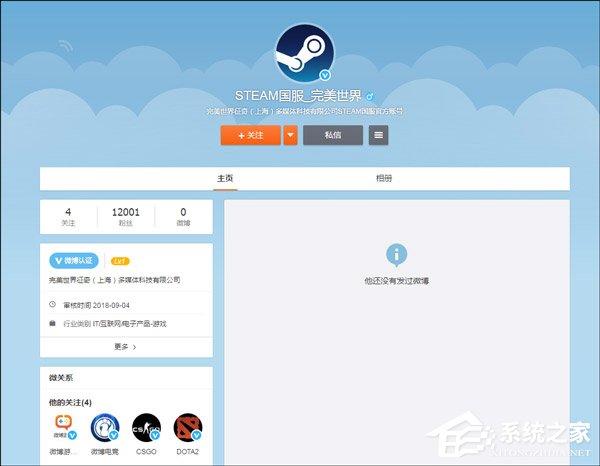Viewport: 600px width, 466px height.
Task: Click the 微博电竞 name label
Action: point(105,451)
